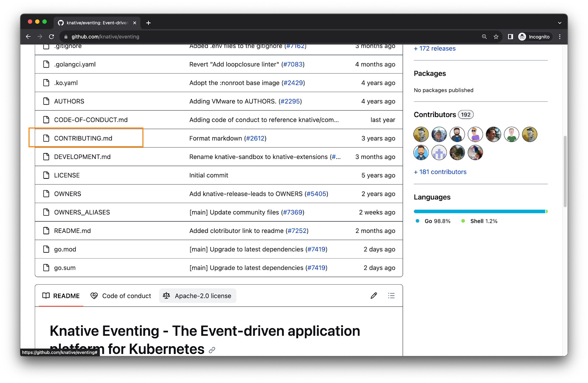Open the DEVELOPMENT.md file
The image size is (588, 383).
(x=82, y=157)
